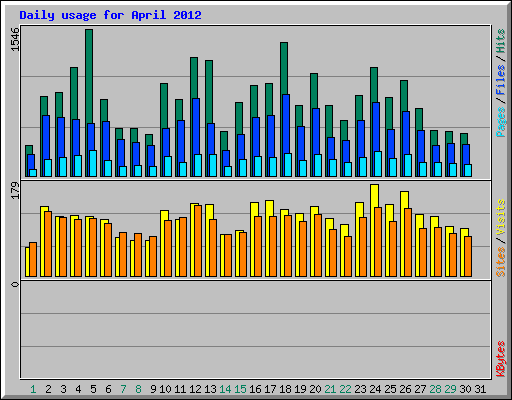Click the 0 axis label of KBytes chart

[x=16, y=284]
